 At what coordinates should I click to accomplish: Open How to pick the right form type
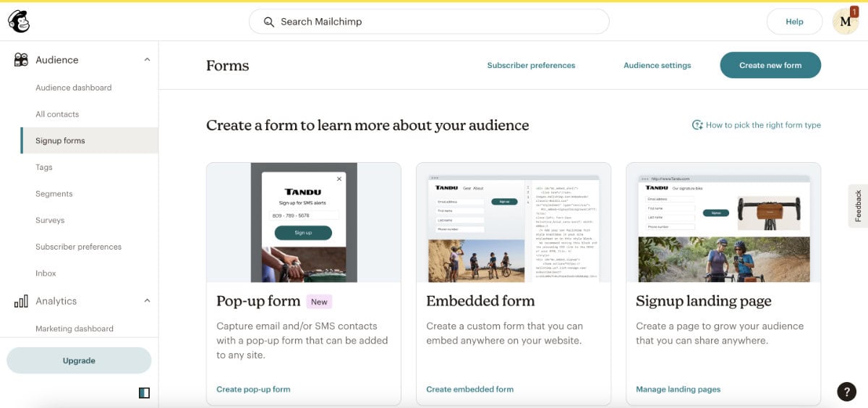tap(763, 125)
